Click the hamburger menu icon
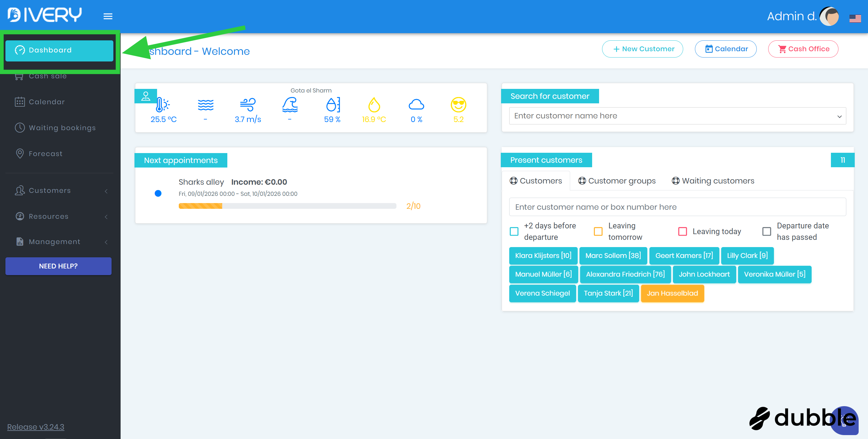The height and width of the screenshot is (439, 868). tap(108, 16)
